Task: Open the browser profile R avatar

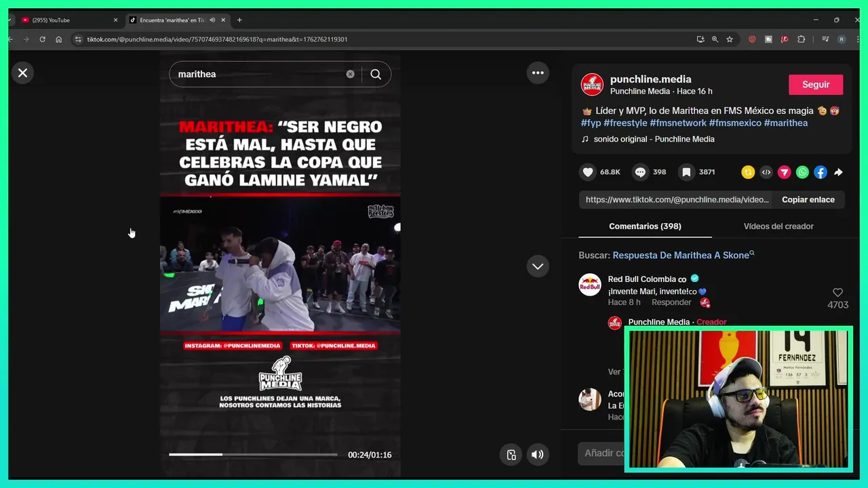Action: 842,39
